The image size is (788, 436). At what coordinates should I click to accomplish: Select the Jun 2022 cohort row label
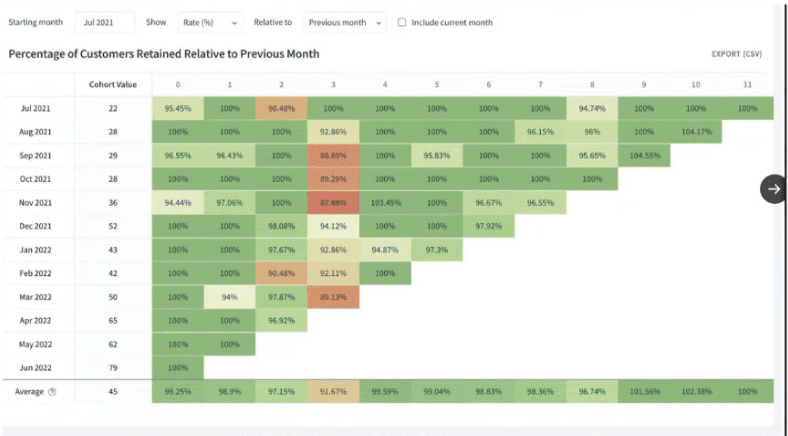34,368
